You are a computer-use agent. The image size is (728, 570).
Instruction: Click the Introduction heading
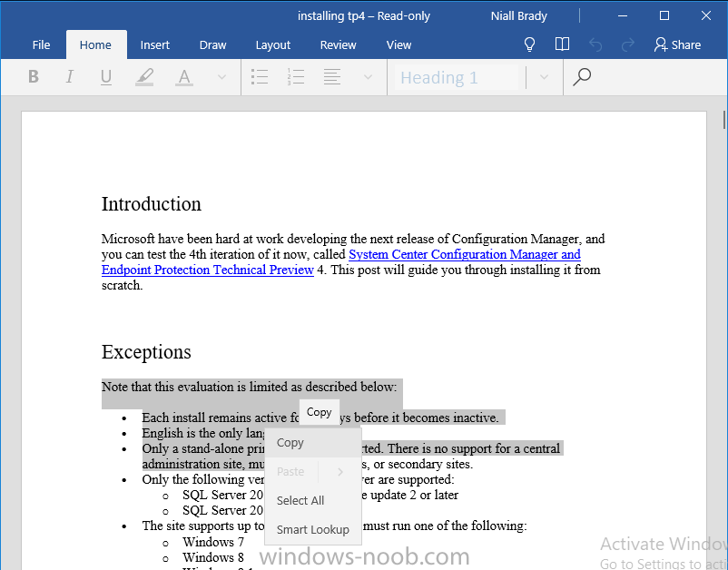(x=152, y=204)
